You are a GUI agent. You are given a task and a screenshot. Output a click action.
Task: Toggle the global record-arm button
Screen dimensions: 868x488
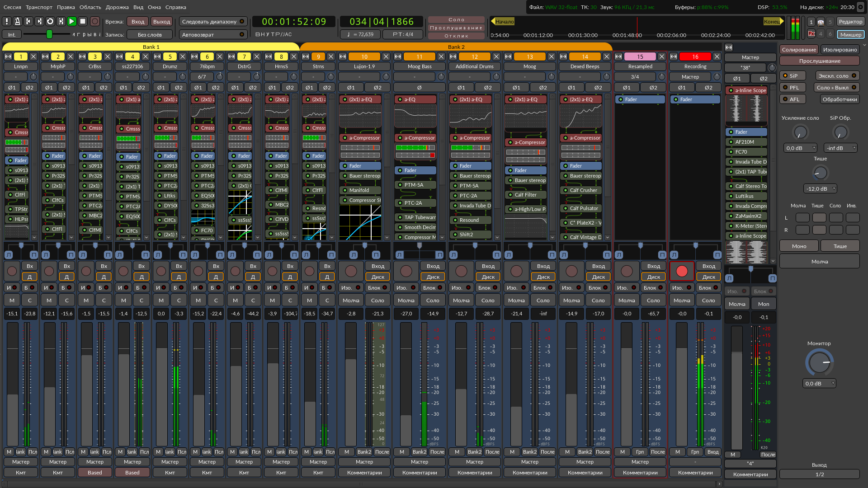coord(95,21)
